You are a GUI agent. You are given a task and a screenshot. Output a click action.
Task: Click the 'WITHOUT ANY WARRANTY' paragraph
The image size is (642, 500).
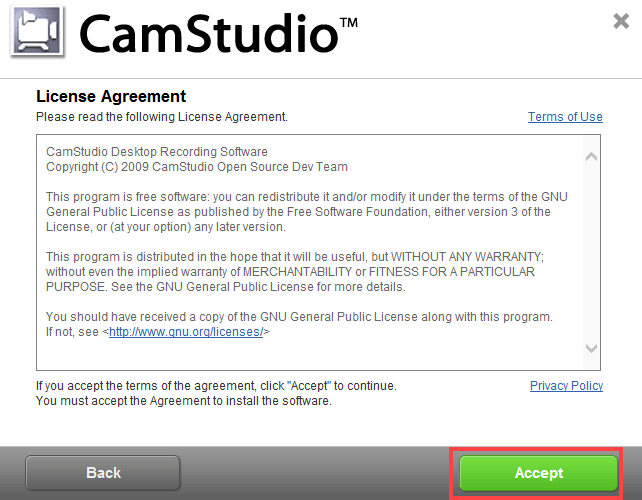pos(295,272)
